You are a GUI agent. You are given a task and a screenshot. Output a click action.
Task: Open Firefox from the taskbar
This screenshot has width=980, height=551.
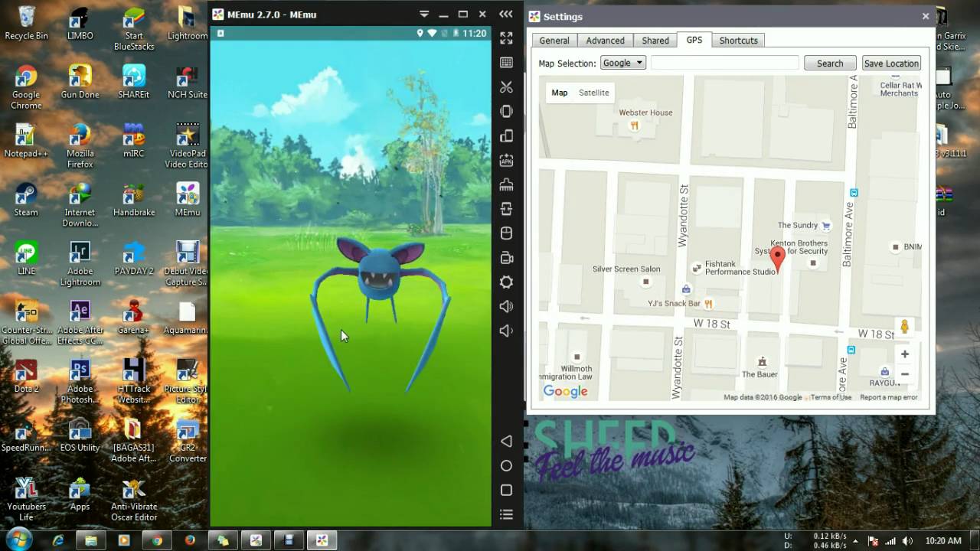click(x=190, y=540)
